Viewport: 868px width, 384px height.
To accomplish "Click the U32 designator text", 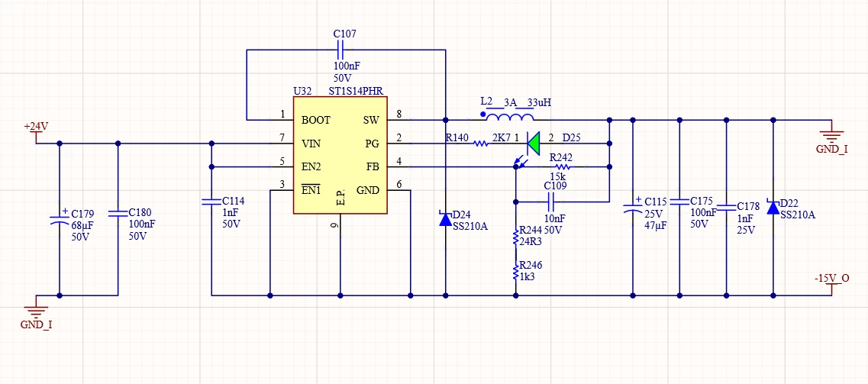I will pos(302,91).
